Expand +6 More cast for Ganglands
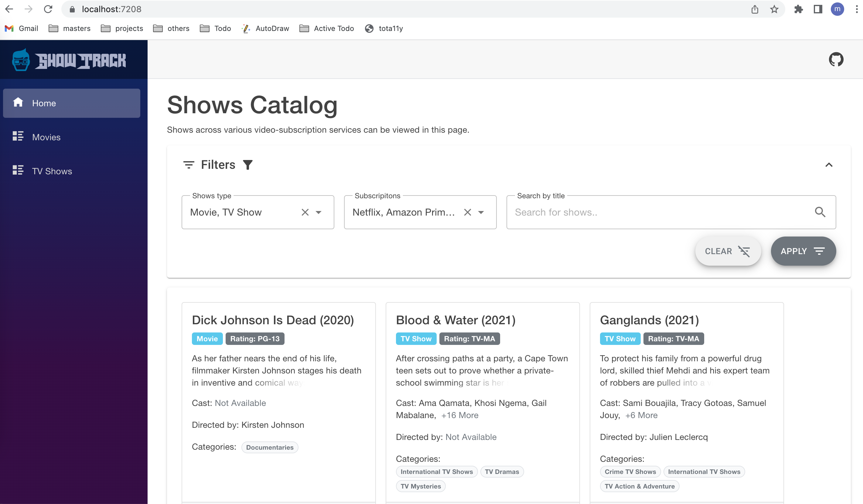Image resolution: width=863 pixels, height=504 pixels. click(641, 415)
